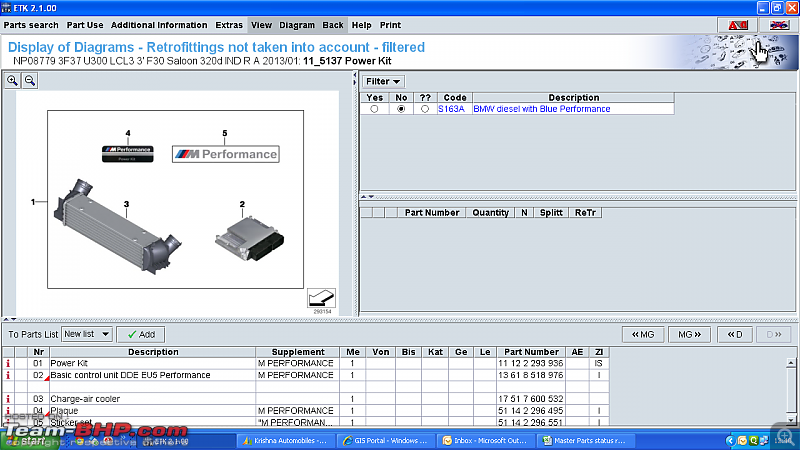800x450 pixels.
Task: Select part number 13 61 8 518 976
Action: (x=531, y=375)
